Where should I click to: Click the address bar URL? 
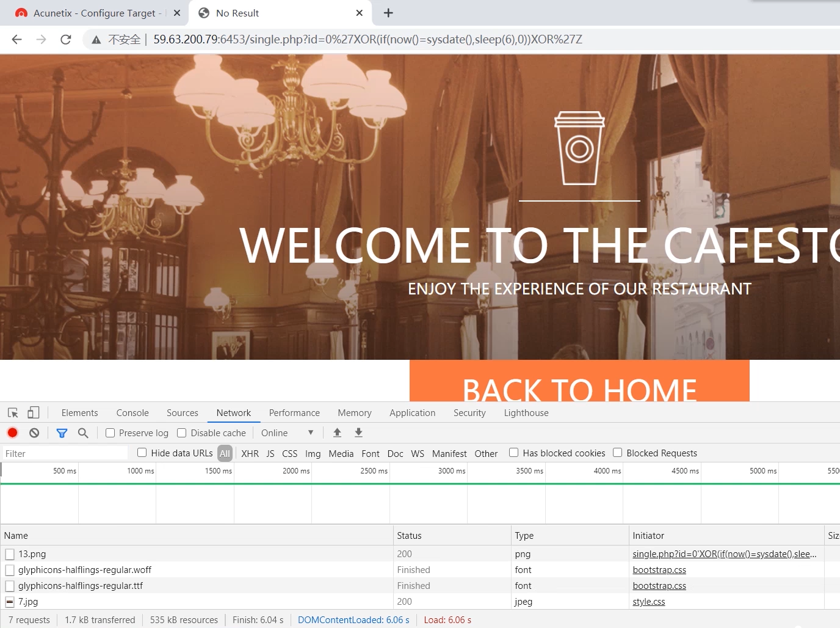click(x=367, y=39)
